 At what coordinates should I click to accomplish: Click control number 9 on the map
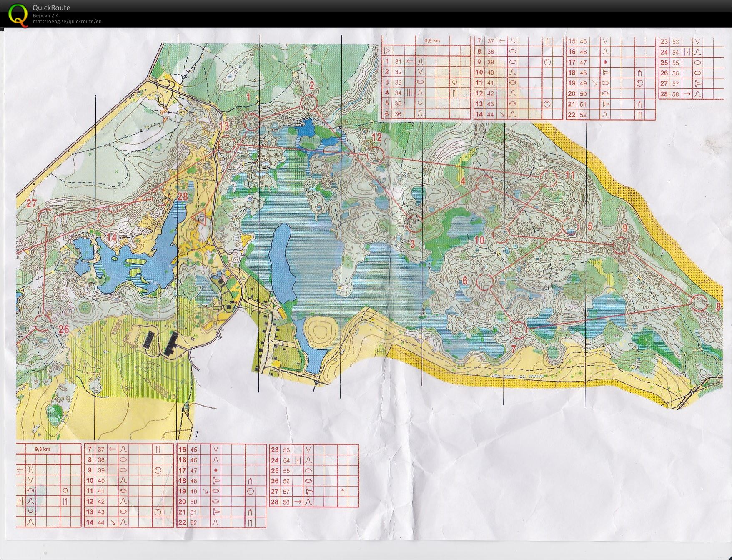click(624, 228)
